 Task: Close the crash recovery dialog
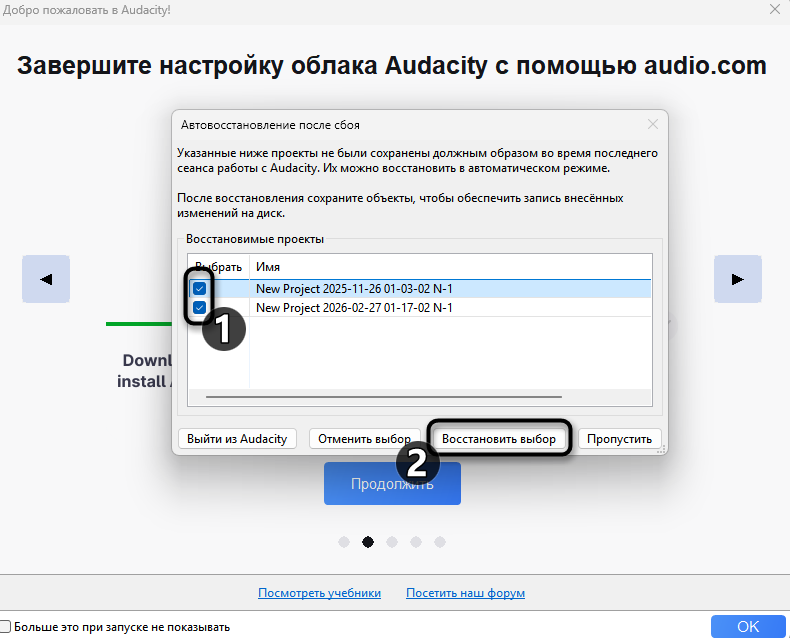(x=653, y=124)
